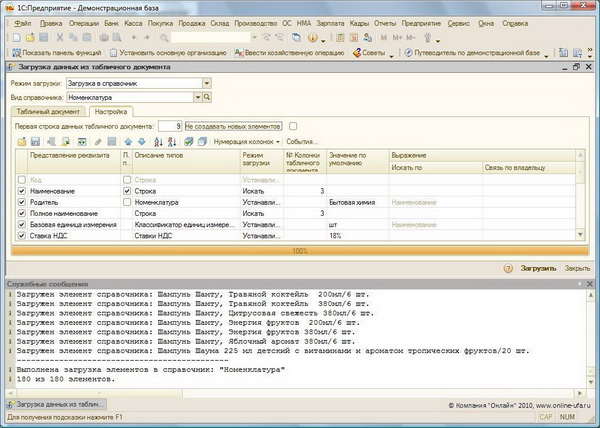Click the Загрузка данных из табличного taskbar window button

(x=56, y=404)
